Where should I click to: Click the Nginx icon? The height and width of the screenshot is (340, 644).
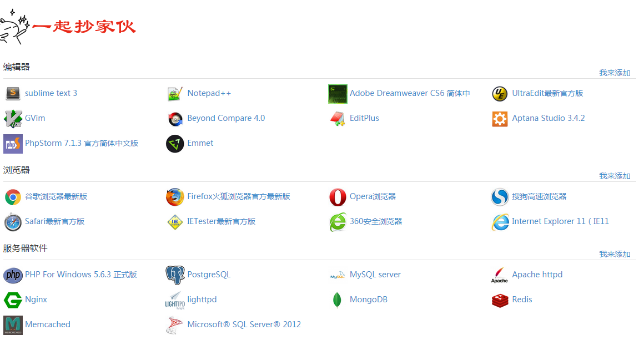click(x=13, y=300)
